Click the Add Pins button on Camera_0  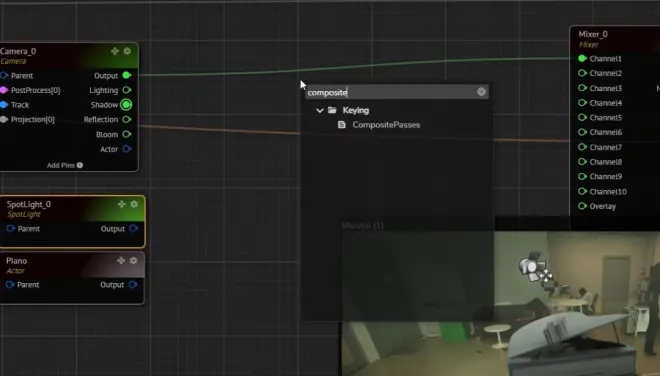click(64, 165)
